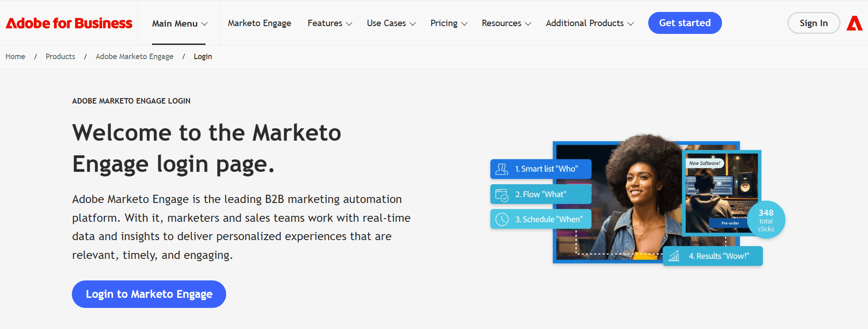Open Adobe Marketo Engage breadcrumb
868x329 pixels.
(x=135, y=56)
